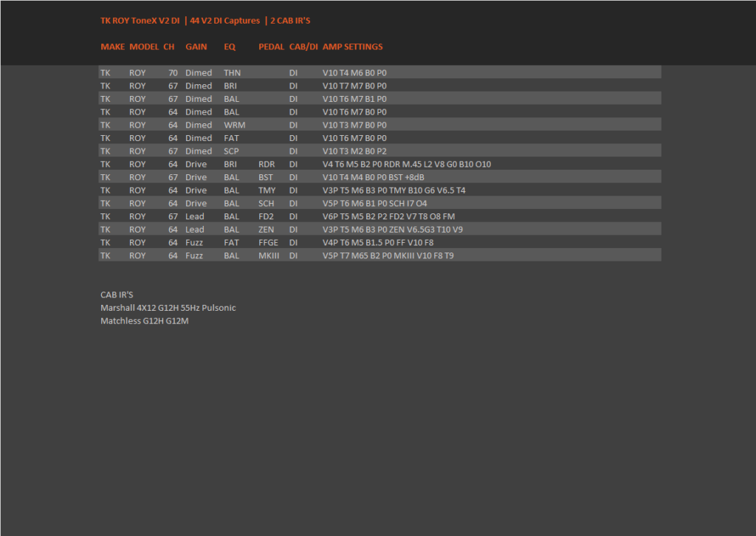Click the ZEN pedal cell

[x=266, y=229]
